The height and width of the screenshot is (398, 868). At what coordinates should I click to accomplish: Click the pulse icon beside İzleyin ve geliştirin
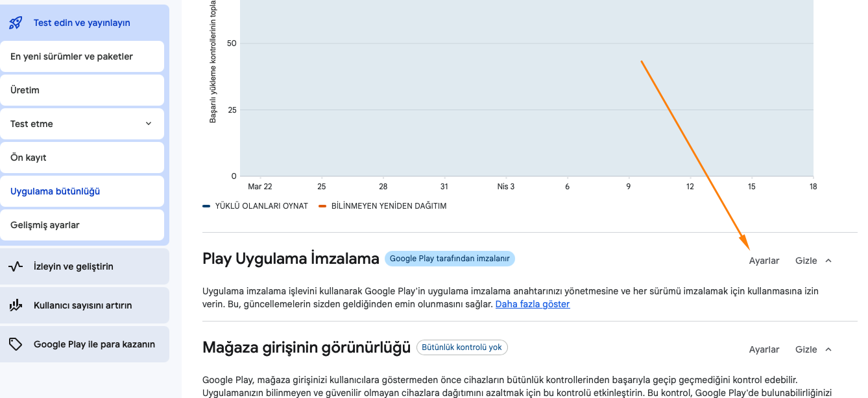(16, 266)
